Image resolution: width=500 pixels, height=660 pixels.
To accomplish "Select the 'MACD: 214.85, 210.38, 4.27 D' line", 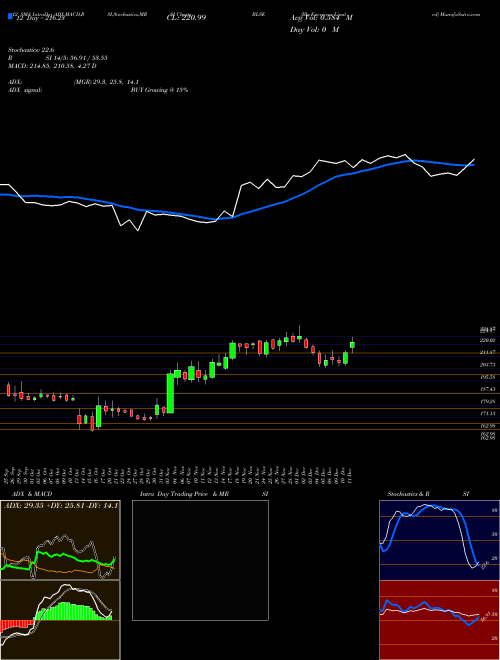I will click(x=52, y=66).
